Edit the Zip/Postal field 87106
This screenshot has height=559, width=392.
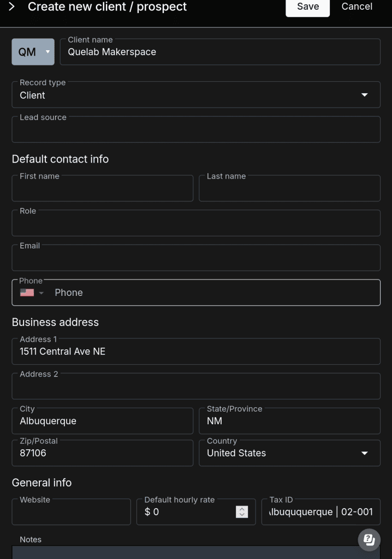tap(103, 453)
